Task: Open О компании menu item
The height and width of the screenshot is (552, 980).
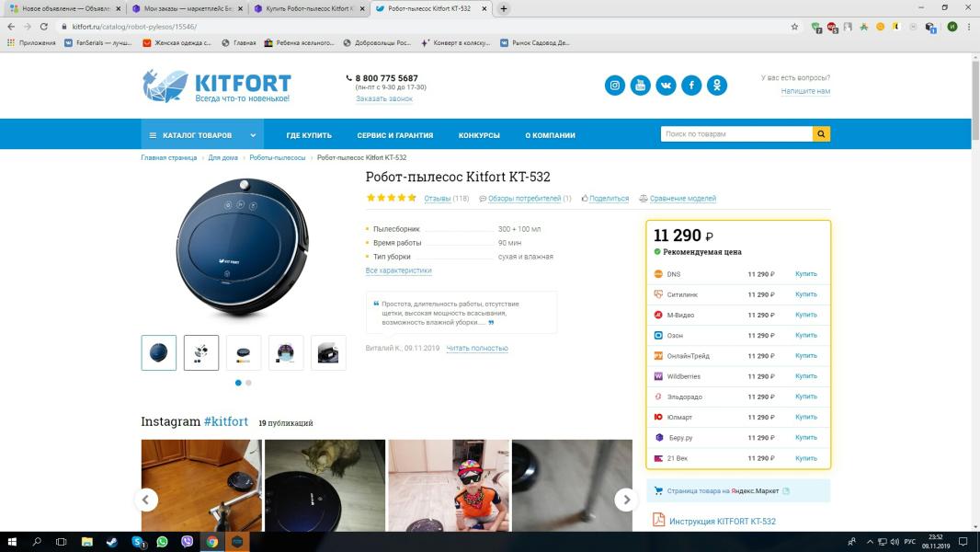Action: [x=550, y=135]
